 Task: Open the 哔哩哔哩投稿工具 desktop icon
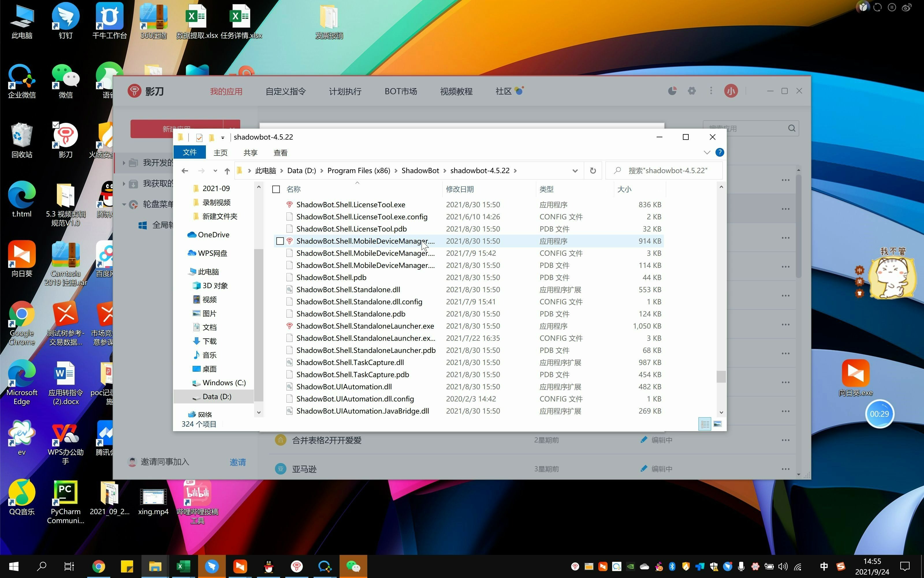pos(197,502)
